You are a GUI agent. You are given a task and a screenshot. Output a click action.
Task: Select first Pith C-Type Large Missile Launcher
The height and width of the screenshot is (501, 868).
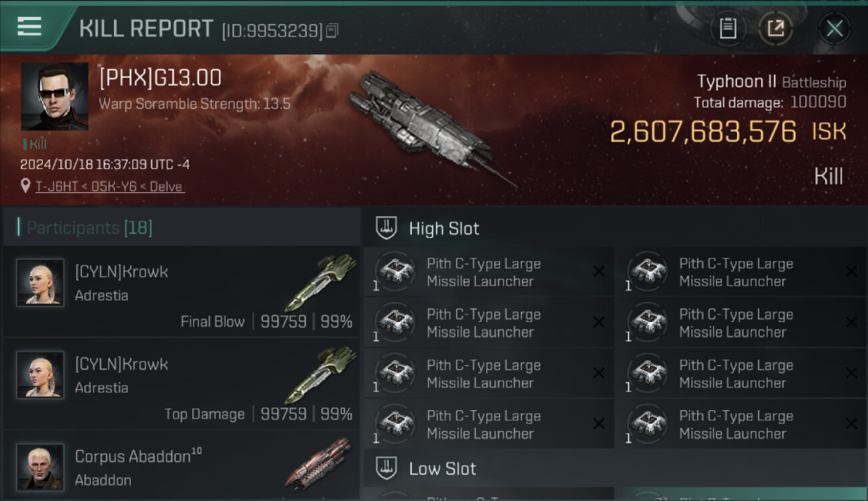(x=483, y=272)
